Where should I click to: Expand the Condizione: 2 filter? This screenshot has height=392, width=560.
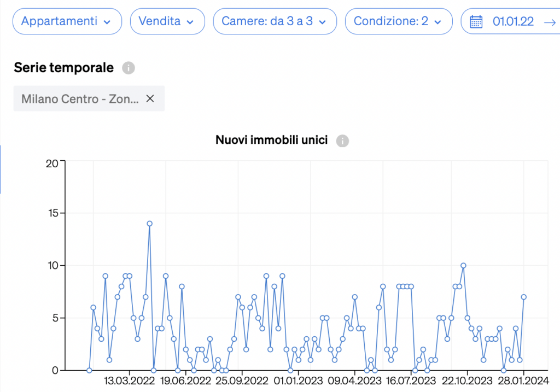pos(399,21)
